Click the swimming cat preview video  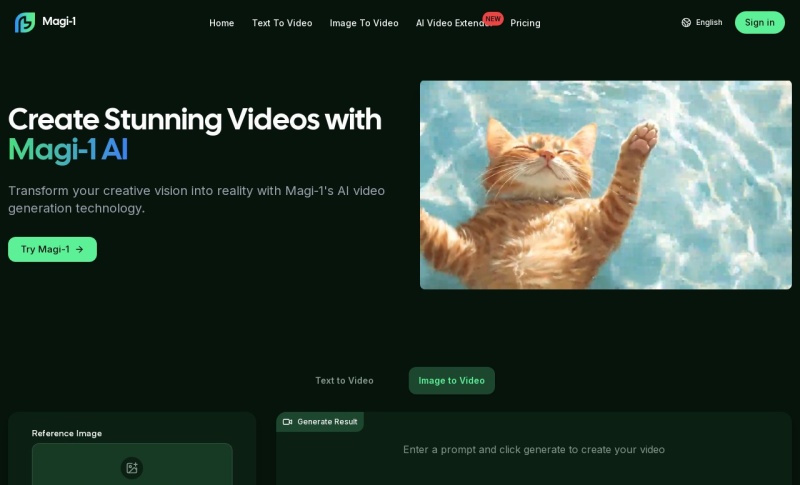point(606,185)
